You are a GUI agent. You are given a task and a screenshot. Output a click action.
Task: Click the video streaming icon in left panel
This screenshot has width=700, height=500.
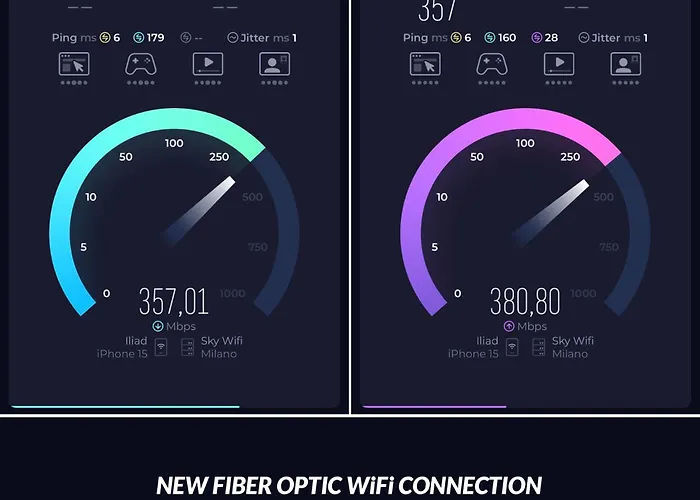[208, 63]
